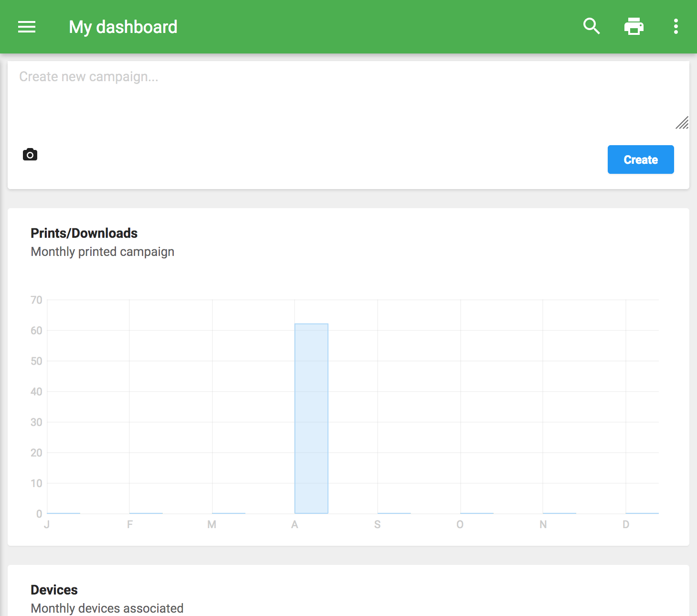Click the search magnifier icon
697x616 pixels.
[x=591, y=26]
